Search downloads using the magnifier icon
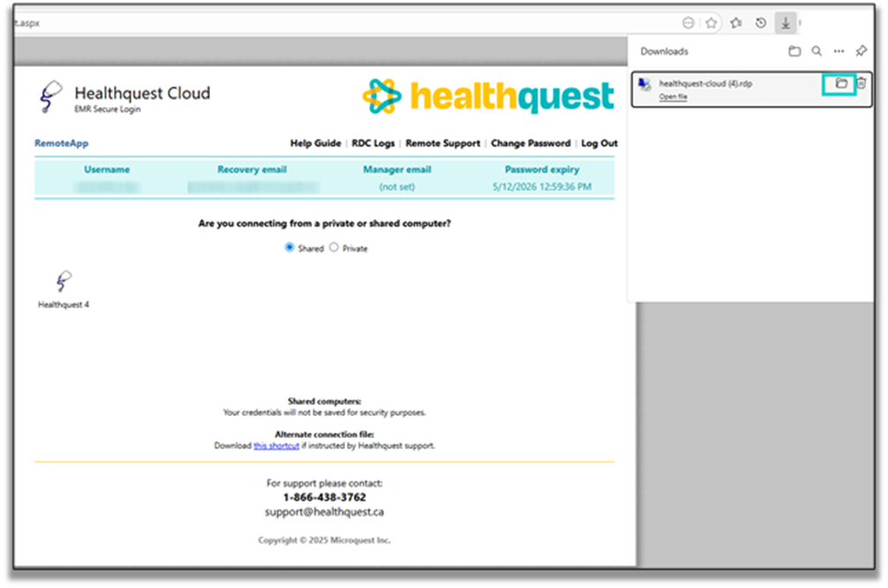888x588 pixels. pyautogui.click(x=817, y=51)
